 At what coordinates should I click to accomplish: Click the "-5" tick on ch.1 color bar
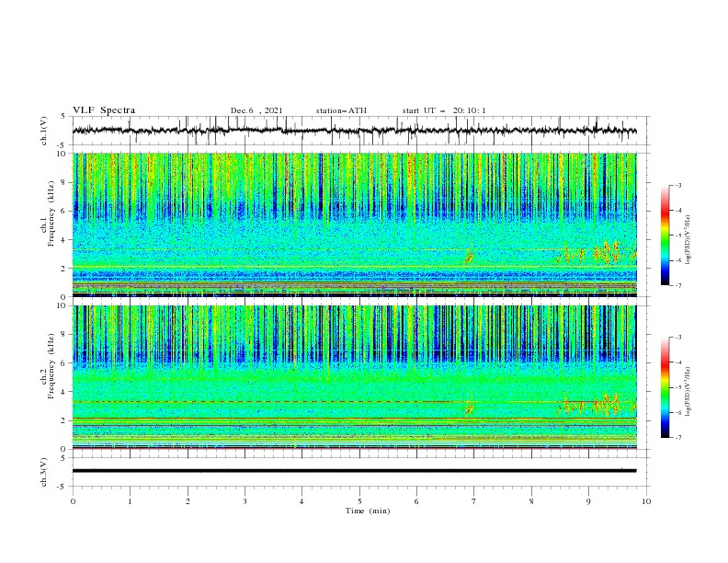[677, 236]
